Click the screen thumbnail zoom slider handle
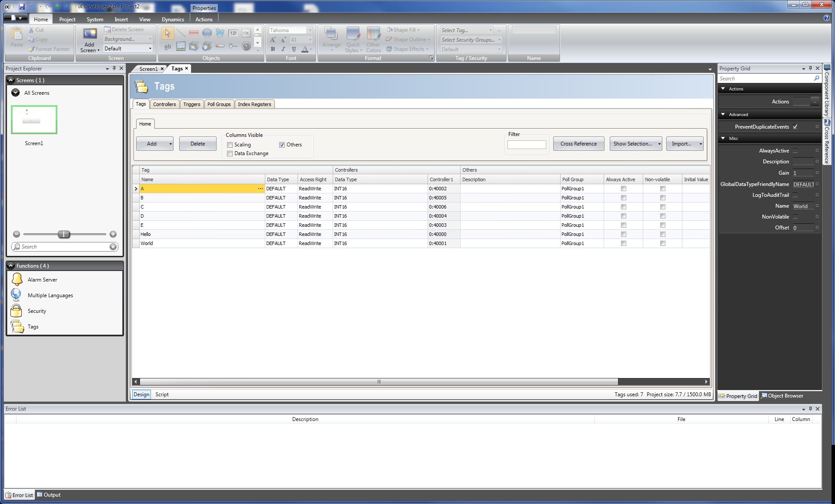This screenshot has width=835, height=504. (x=64, y=234)
